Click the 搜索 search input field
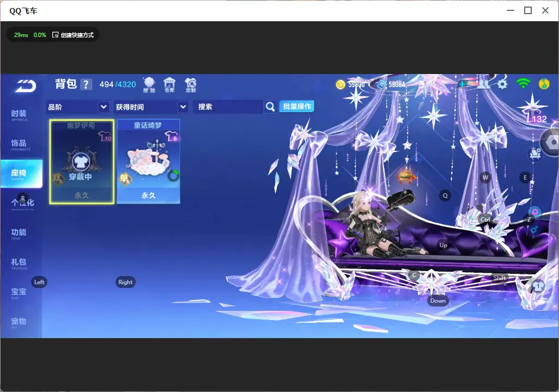559x392 pixels. 228,107
